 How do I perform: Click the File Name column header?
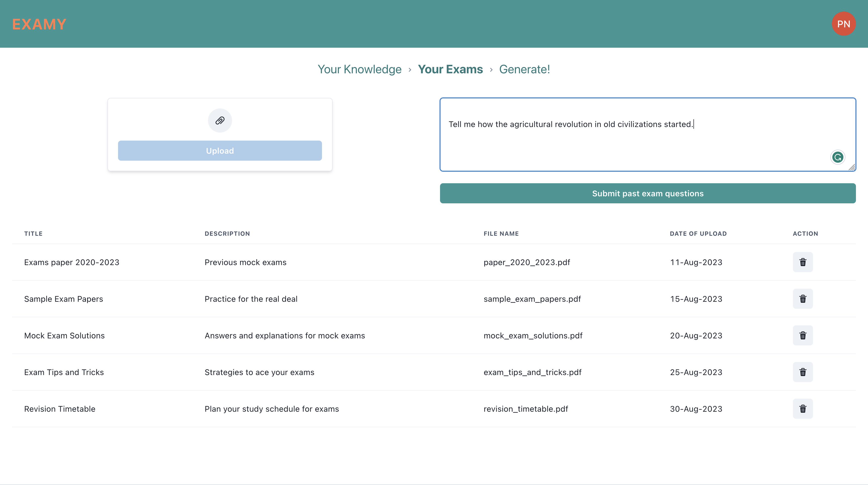[501, 234]
